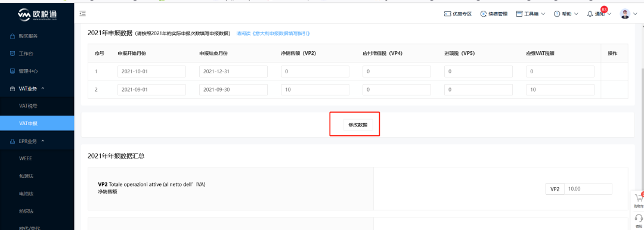Open 续费管理 in the top bar
The height and width of the screenshot is (230, 644).
point(494,14)
